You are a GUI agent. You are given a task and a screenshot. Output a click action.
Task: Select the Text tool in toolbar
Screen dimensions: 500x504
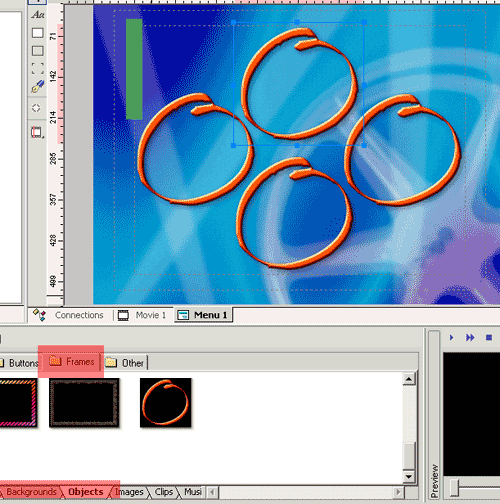coord(38,15)
